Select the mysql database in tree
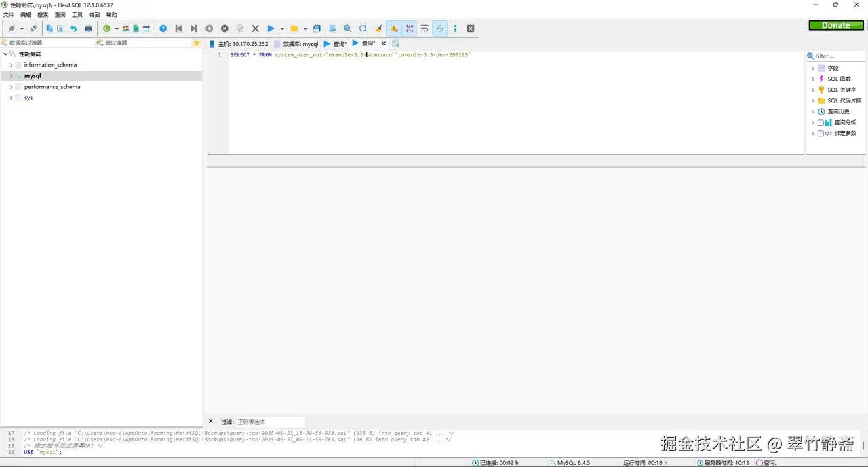The height and width of the screenshot is (467, 868). (x=33, y=76)
